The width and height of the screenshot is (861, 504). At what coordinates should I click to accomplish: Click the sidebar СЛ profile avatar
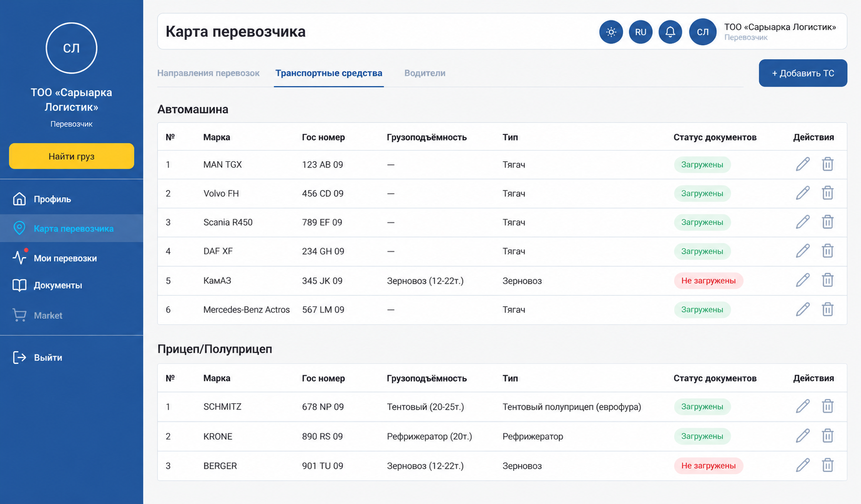coord(71,48)
